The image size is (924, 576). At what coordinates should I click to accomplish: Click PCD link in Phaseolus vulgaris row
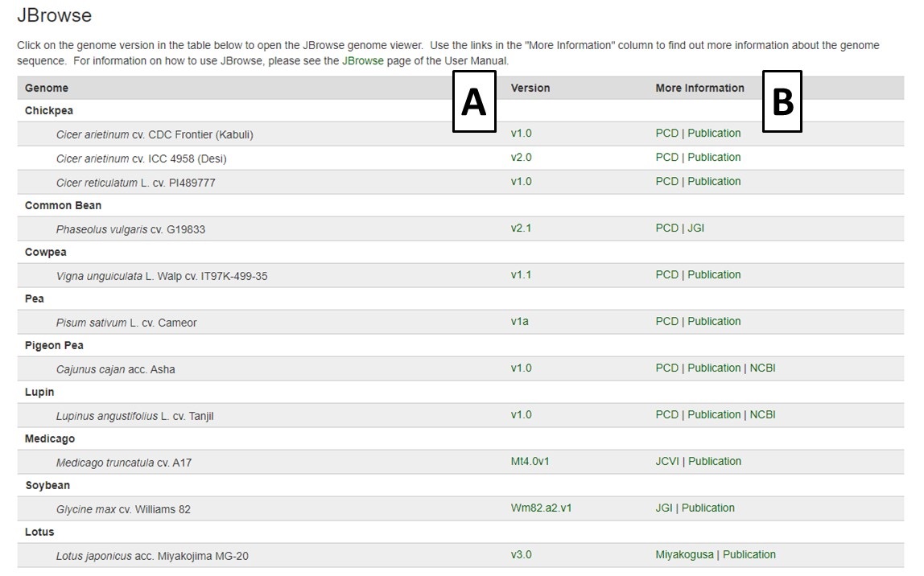click(x=667, y=228)
